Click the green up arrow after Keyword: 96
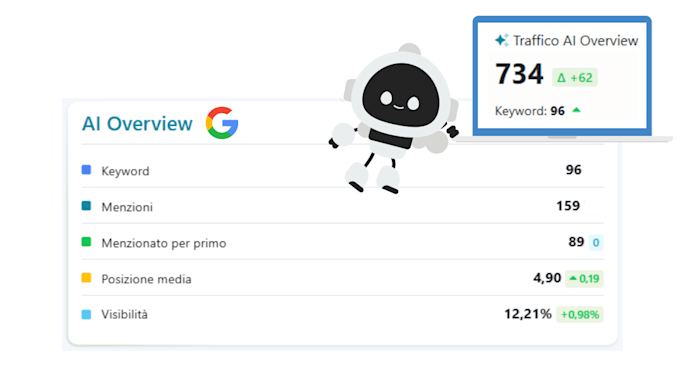 click(x=576, y=110)
